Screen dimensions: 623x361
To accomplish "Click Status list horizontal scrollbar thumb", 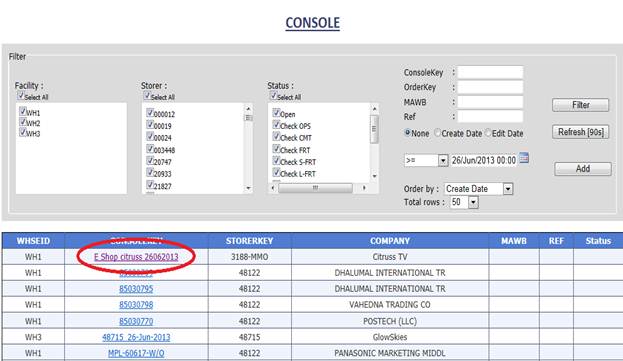I will click(315, 188).
